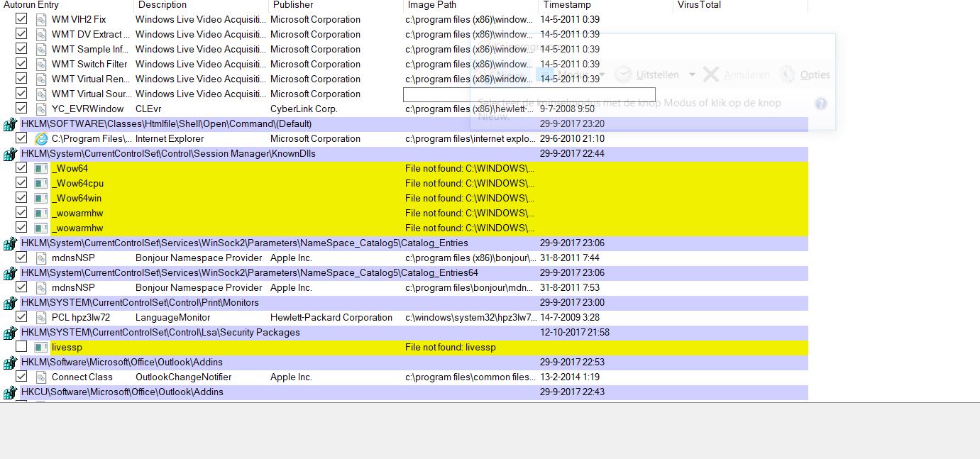The width and height of the screenshot is (980, 459).
Task: Click the mdnsNSP icon in the 31-8-2011 7:44 row
Action: pyautogui.click(x=40, y=258)
